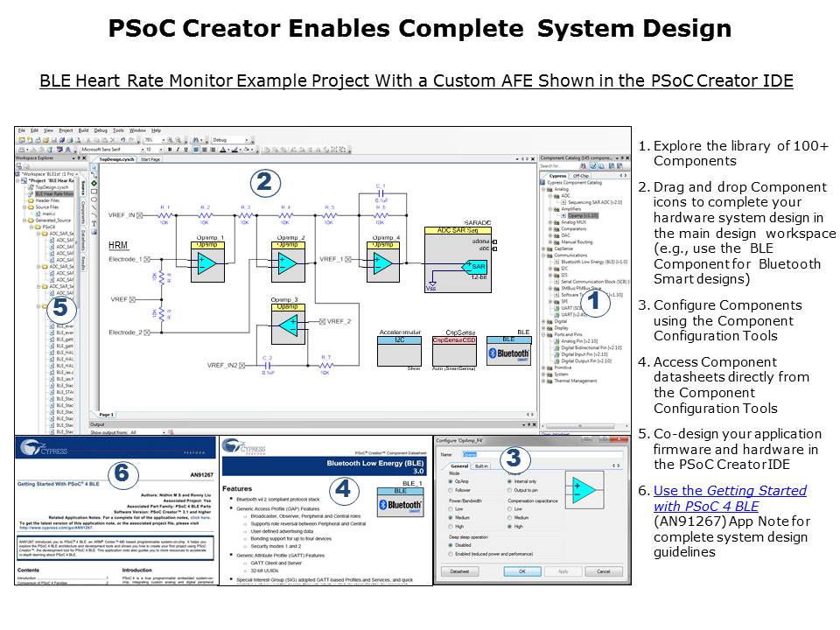840x630 pixels.
Task: Click the Bold formatting icon
Action: tap(168, 150)
